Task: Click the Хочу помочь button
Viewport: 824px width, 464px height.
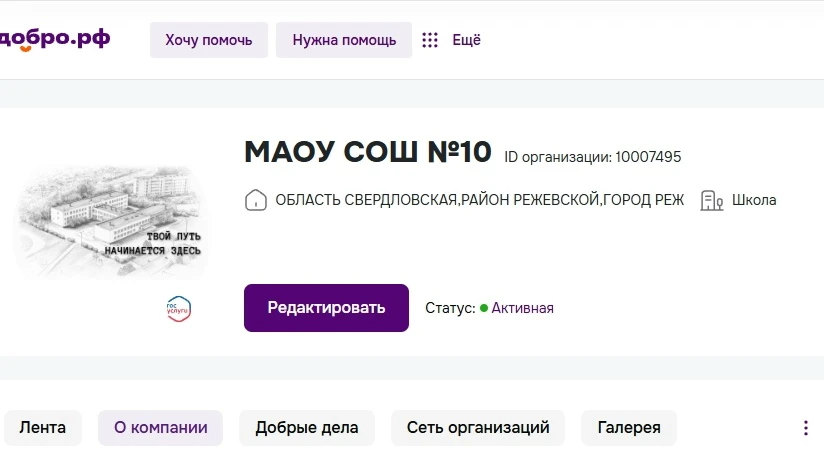Action: (209, 40)
